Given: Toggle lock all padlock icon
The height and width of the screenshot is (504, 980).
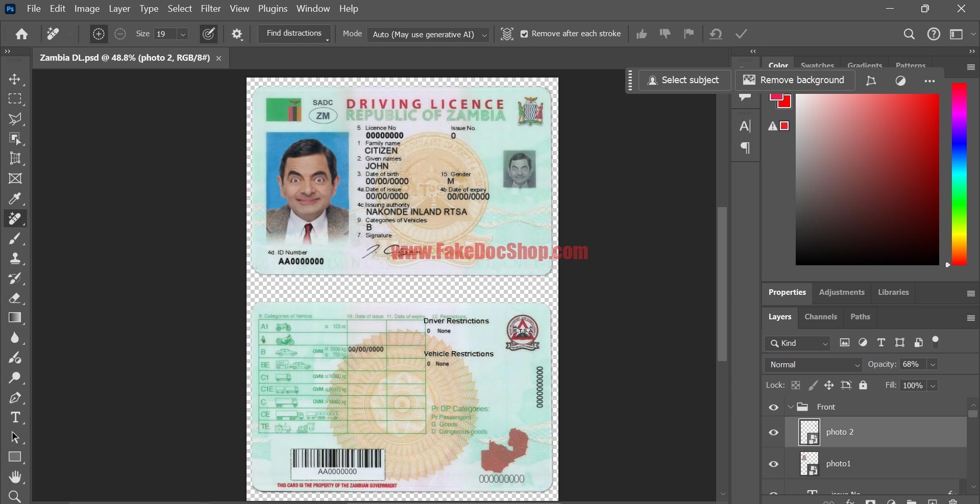Looking at the screenshot, I should point(863,386).
